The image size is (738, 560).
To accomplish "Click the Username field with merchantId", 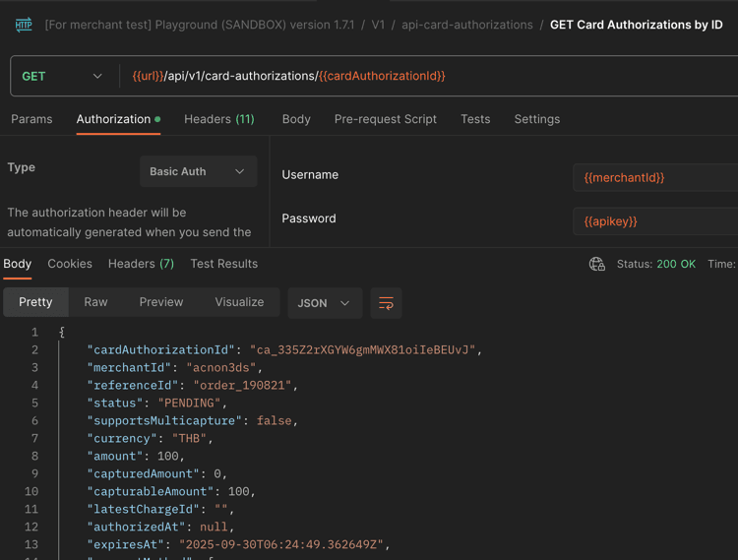I will click(654, 177).
